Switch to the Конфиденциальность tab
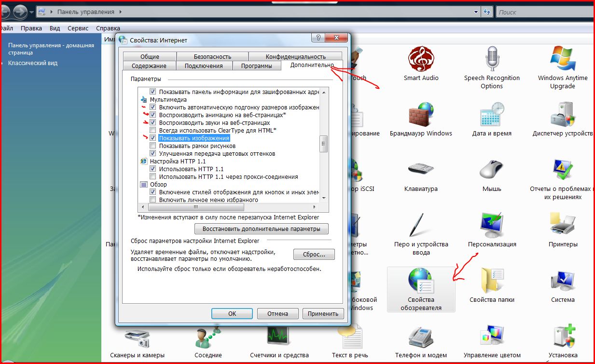 coord(295,56)
